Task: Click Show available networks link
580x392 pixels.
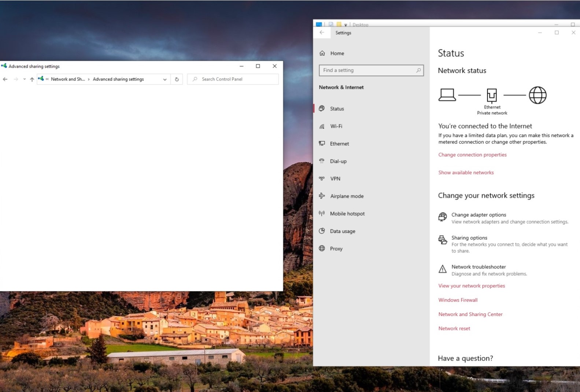Action: click(466, 172)
